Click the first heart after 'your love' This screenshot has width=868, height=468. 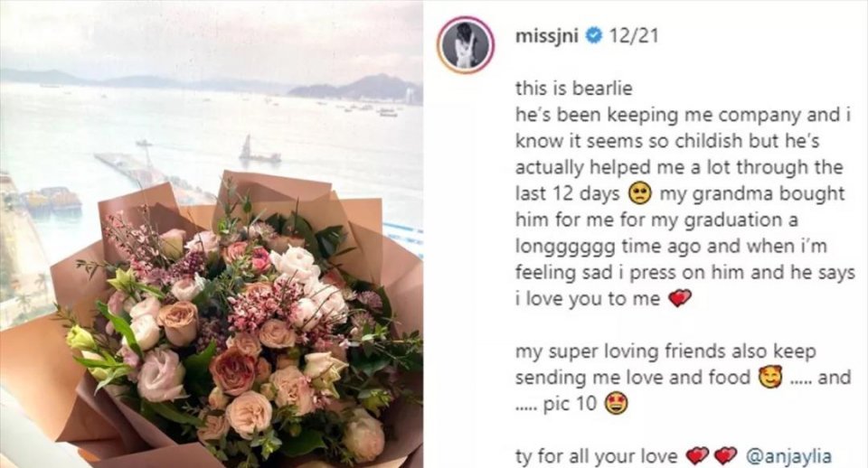click(697, 456)
